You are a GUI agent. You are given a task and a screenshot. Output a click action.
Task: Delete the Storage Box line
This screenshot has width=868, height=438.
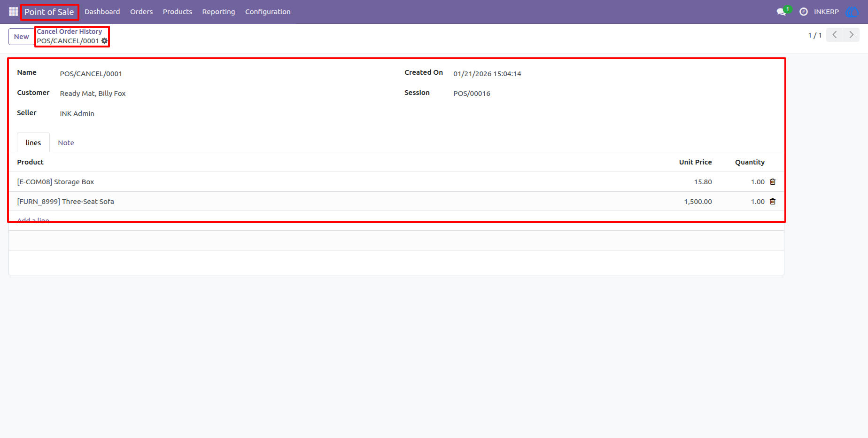[x=773, y=182]
